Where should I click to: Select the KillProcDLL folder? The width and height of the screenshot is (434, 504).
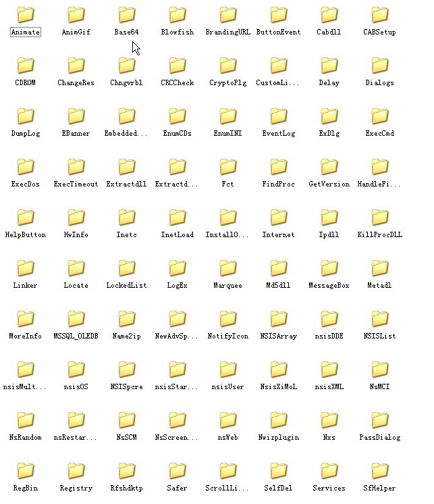[x=380, y=218]
